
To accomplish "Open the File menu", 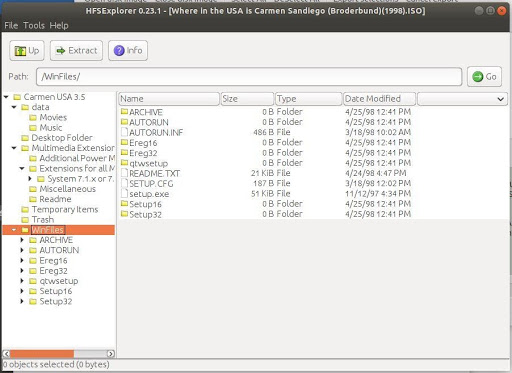I will coord(11,25).
